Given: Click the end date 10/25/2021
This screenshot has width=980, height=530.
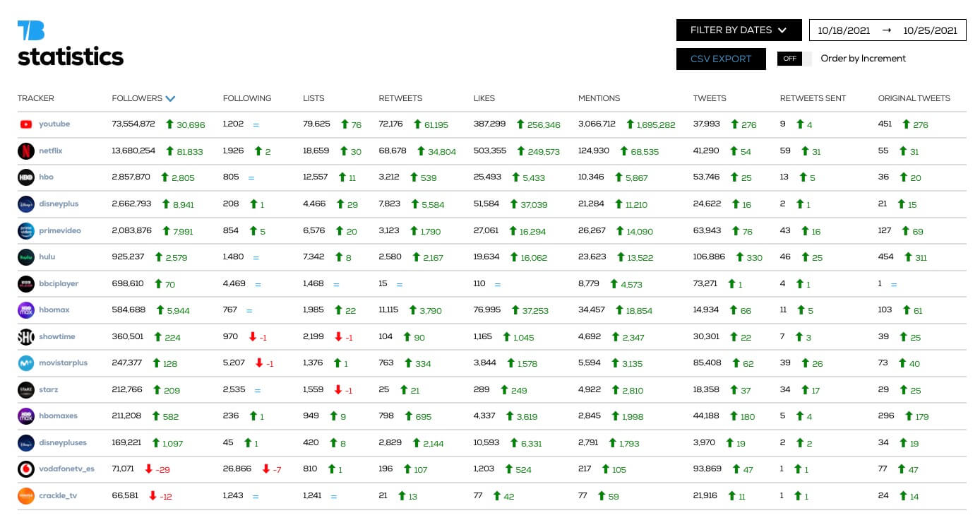Looking at the screenshot, I should click(930, 30).
